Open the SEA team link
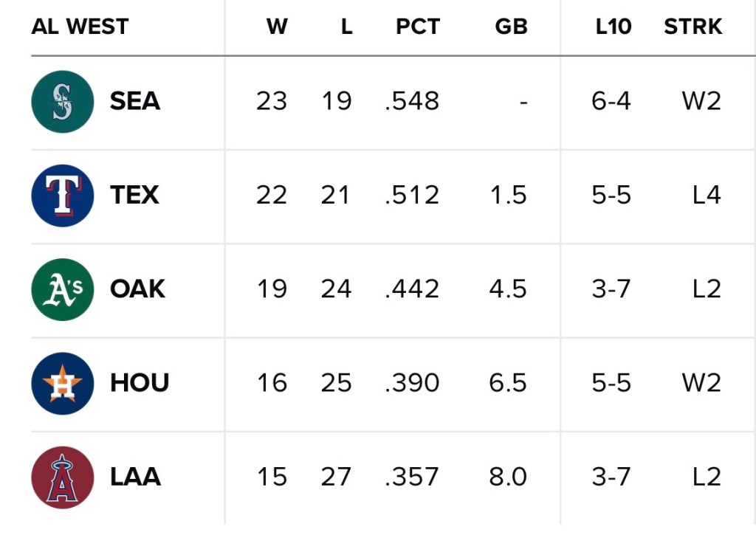The image size is (756, 535). click(x=135, y=102)
